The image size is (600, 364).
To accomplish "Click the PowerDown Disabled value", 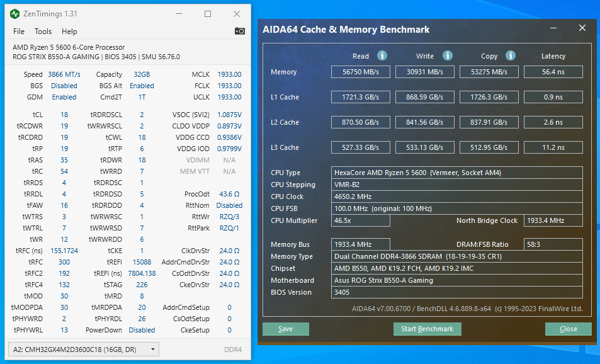I will pos(142,330).
